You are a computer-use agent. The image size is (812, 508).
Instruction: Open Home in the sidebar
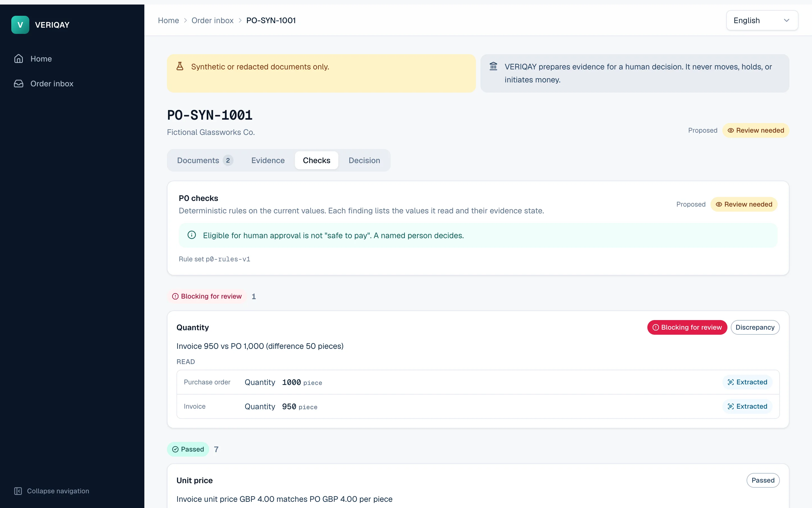click(x=72, y=59)
